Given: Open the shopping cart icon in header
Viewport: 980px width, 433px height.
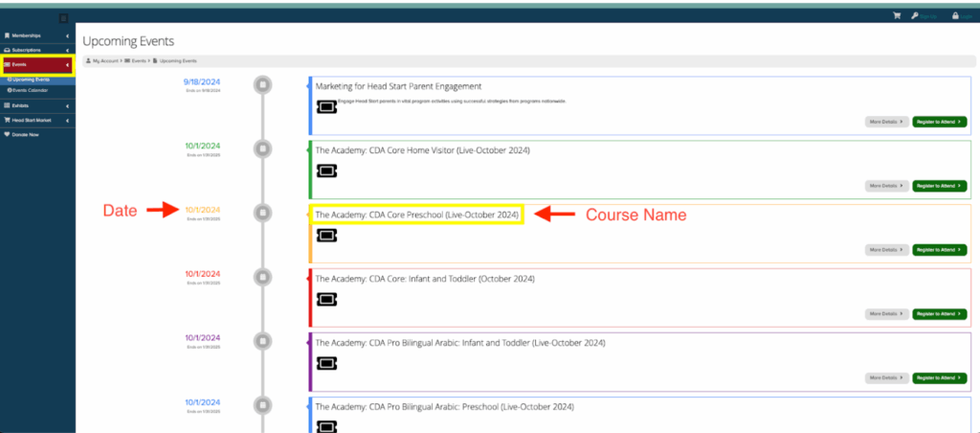Looking at the screenshot, I should click(x=897, y=16).
